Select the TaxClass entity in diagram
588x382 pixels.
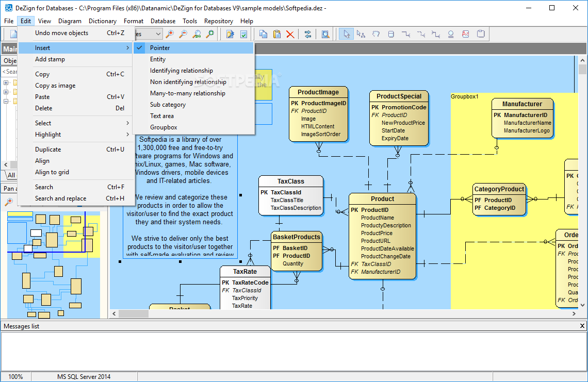290,195
